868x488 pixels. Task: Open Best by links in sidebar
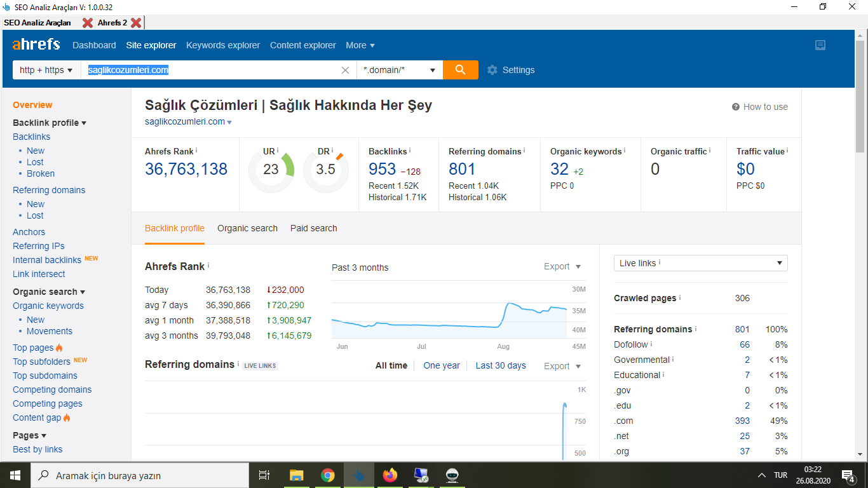click(x=37, y=449)
